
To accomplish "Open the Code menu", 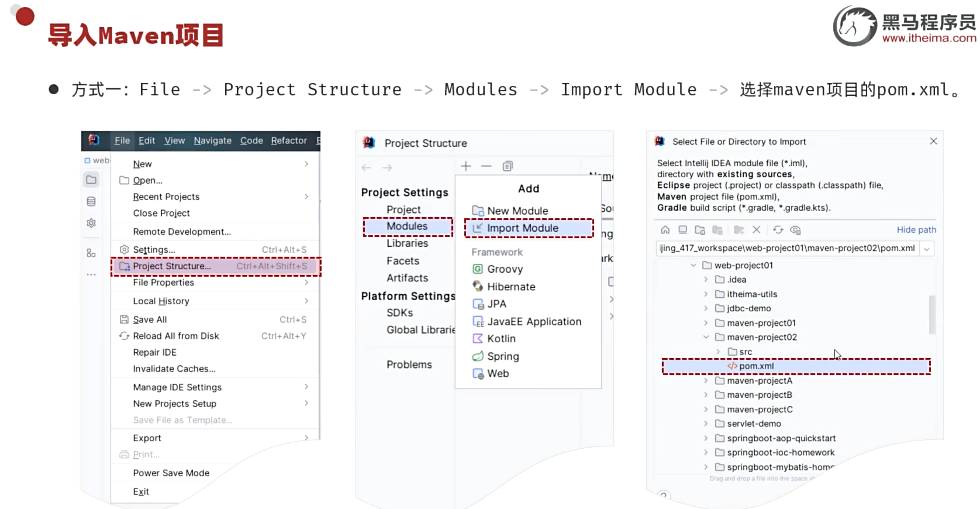I will (251, 140).
